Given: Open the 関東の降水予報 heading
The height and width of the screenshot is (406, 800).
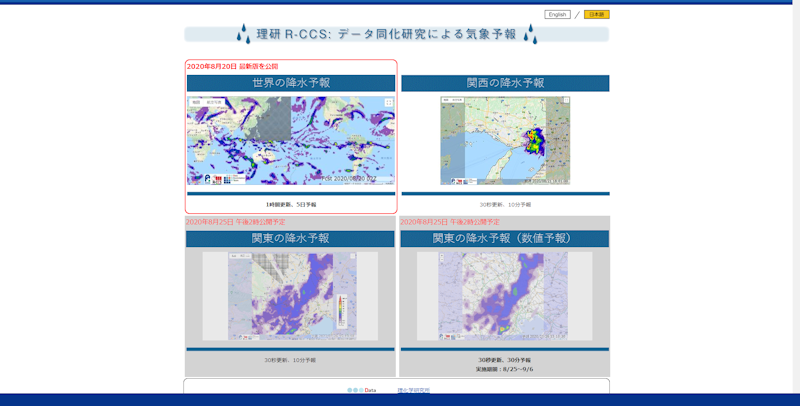Looking at the screenshot, I should pos(290,239).
